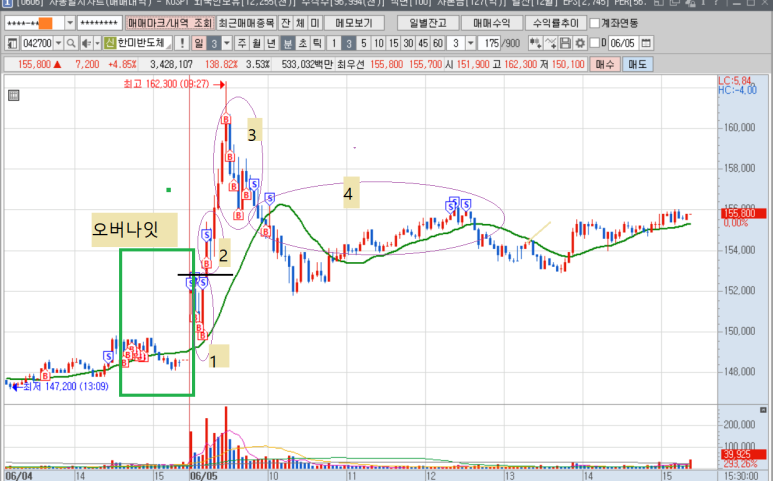Click the speaker sound icon

tap(84, 43)
